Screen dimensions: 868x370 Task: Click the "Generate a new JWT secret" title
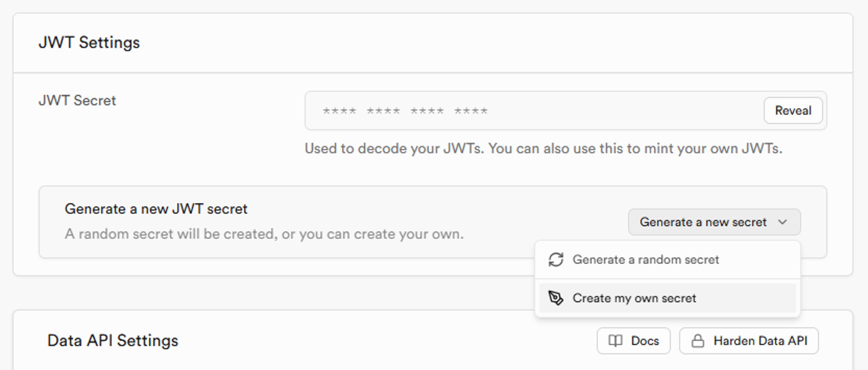click(156, 209)
